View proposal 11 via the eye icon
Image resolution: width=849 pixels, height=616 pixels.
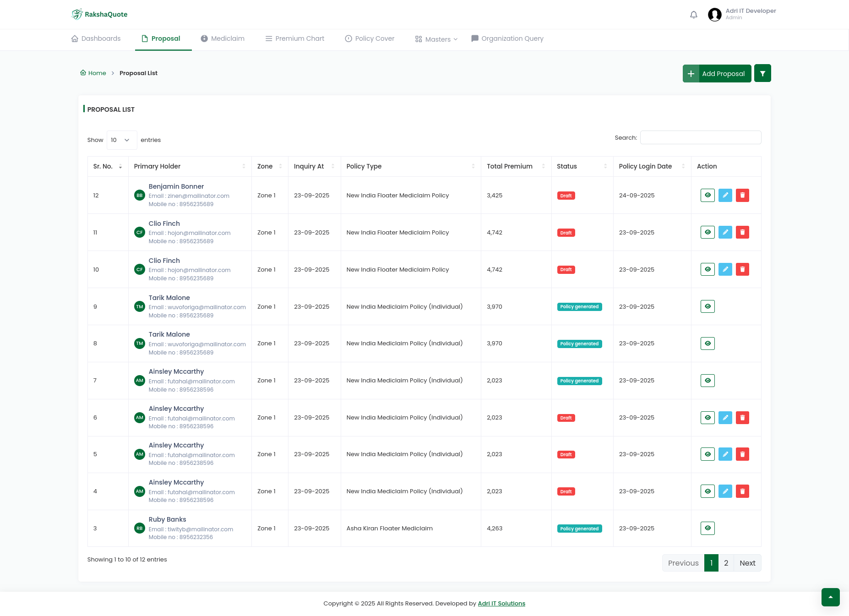(707, 232)
